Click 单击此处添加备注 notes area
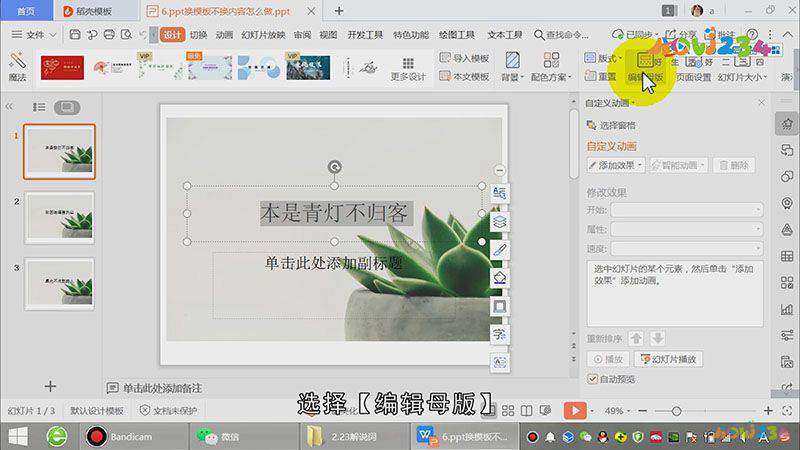800x450 pixels. [162, 388]
